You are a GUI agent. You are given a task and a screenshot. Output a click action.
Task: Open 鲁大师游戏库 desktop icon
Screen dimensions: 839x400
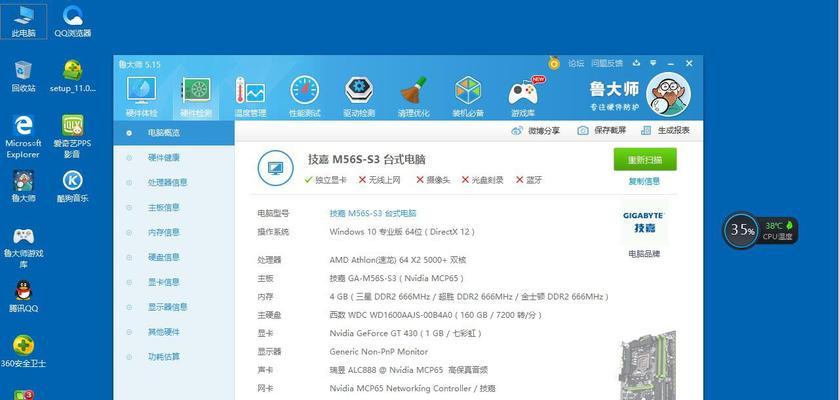(x=23, y=248)
